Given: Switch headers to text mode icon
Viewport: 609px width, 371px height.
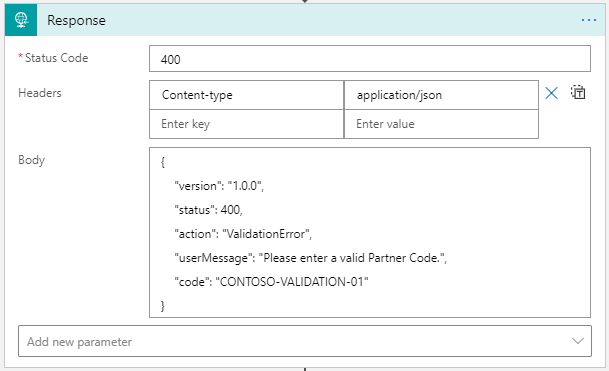Looking at the screenshot, I should point(578,92).
